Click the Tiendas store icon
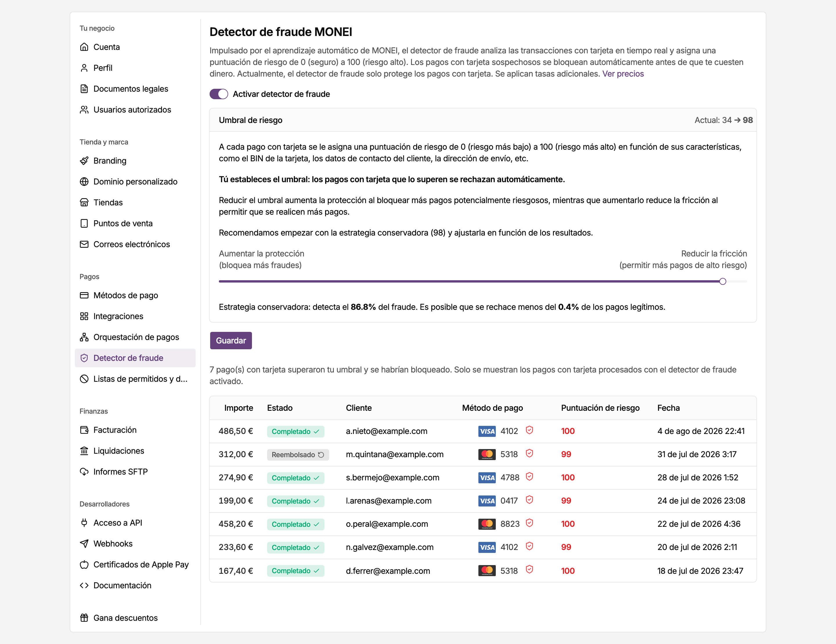836x644 pixels. tap(84, 202)
